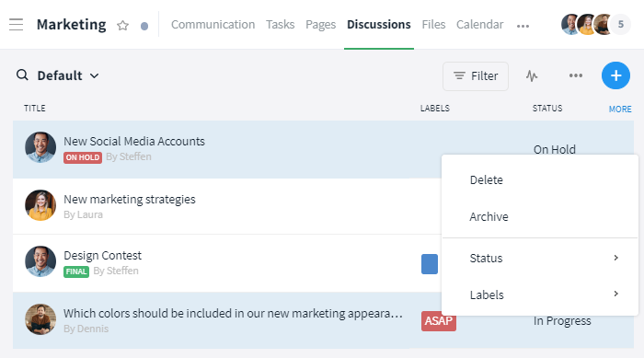Click Laura's avatar on New marketing strategies
Screen dimensions: 644x358
tap(40, 205)
